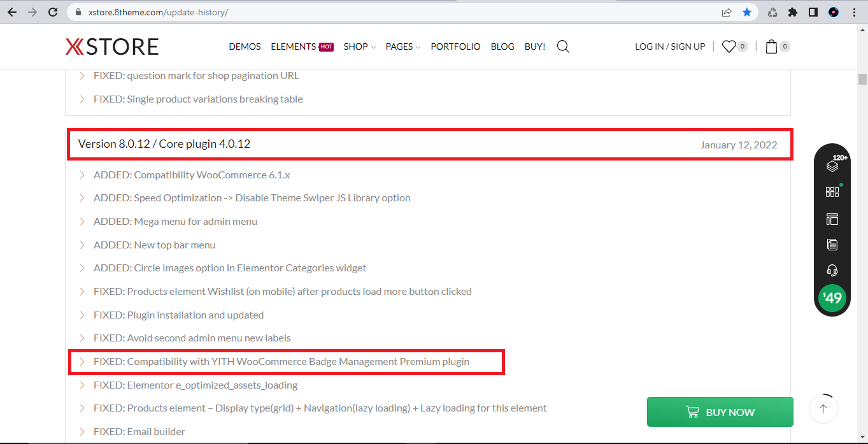
Task: Open the 120+ demos layers icon
Action: 832,165
